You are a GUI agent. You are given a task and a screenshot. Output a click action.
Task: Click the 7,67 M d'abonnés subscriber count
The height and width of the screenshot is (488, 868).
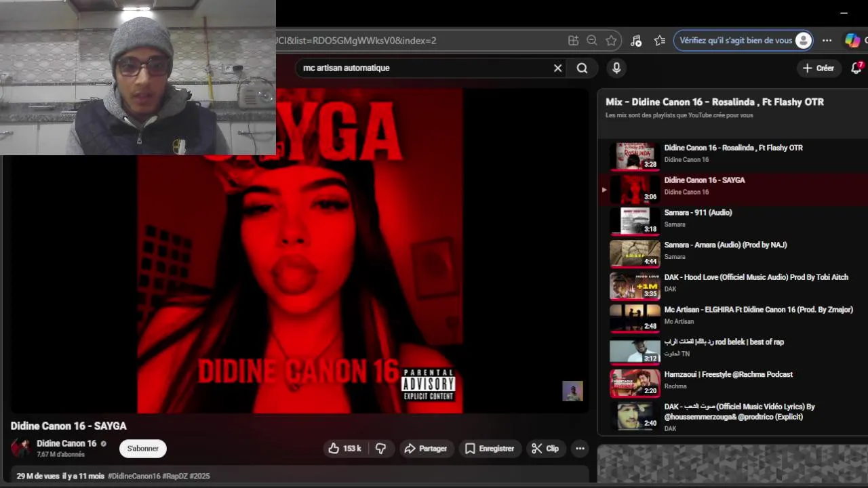click(61, 455)
